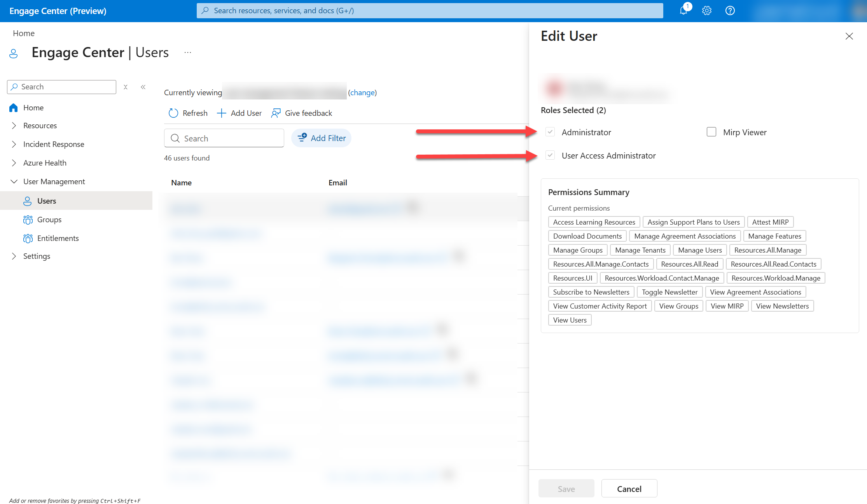
Task: Expand the Azure Health section
Action: coord(14,163)
